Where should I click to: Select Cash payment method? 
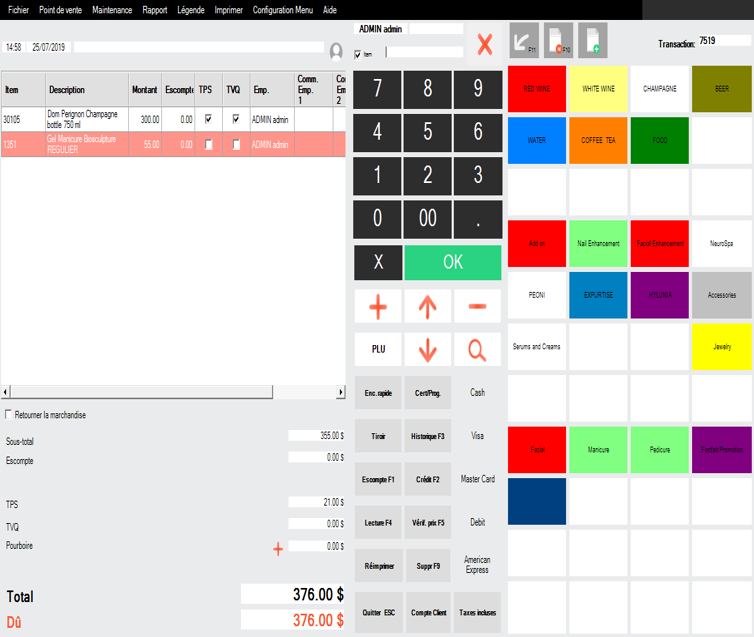tap(478, 393)
